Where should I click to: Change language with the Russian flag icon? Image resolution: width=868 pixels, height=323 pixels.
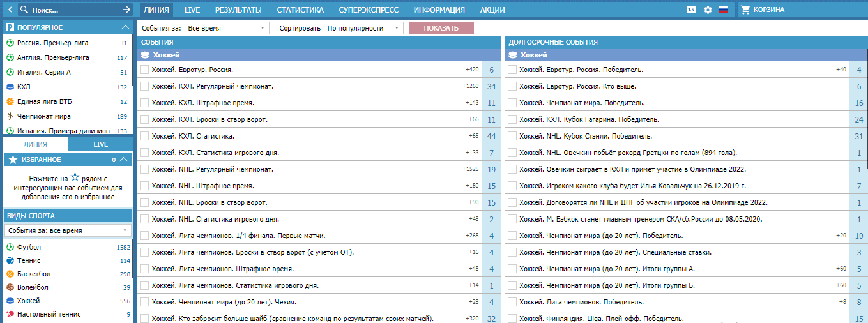724,10
